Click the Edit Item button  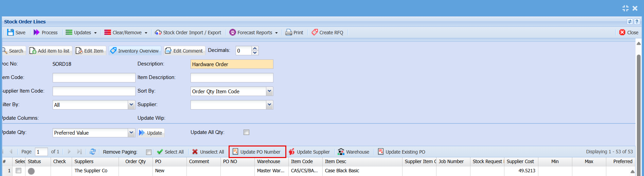[x=90, y=51]
